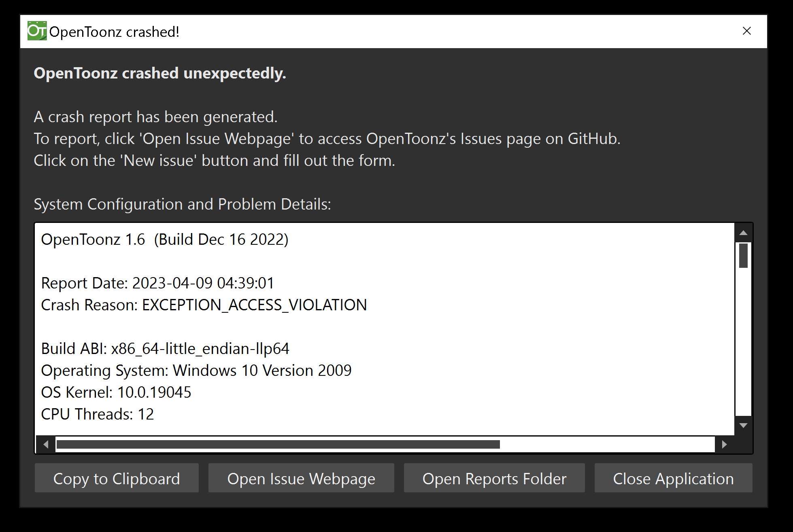Click Copy to Clipboard
Screen dimensions: 793x532
pyautogui.click(x=117, y=478)
